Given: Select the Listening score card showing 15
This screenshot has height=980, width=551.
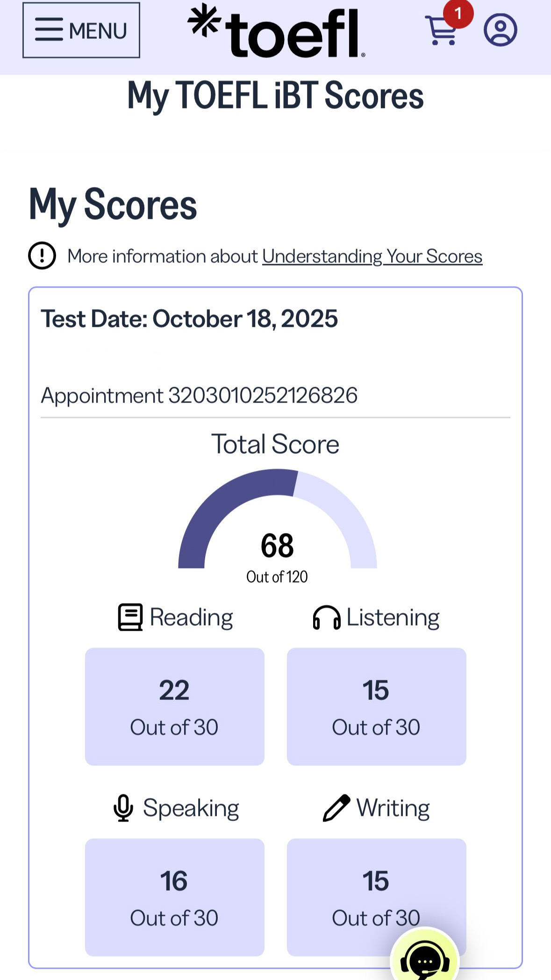Looking at the screenshot, I should pos(376,706).
